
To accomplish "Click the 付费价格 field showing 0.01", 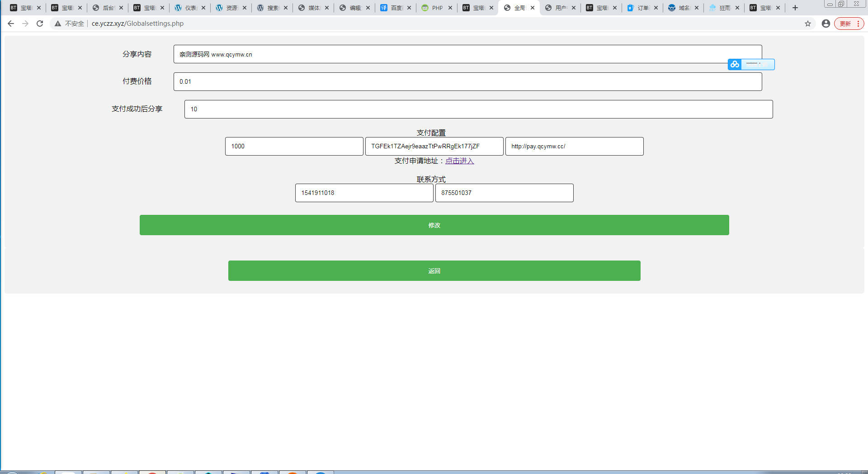I will pos(467,81).
